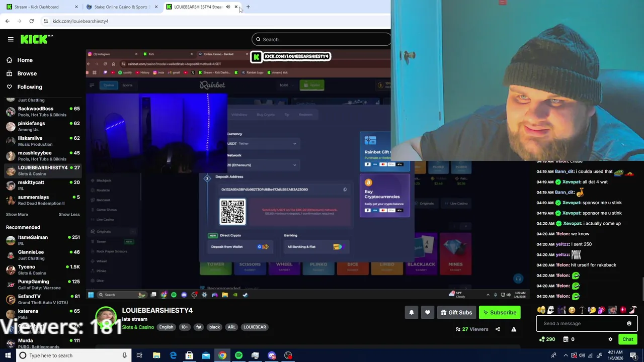Click Windows taskbar search box

pyautogui.click(x=73, y=355)
